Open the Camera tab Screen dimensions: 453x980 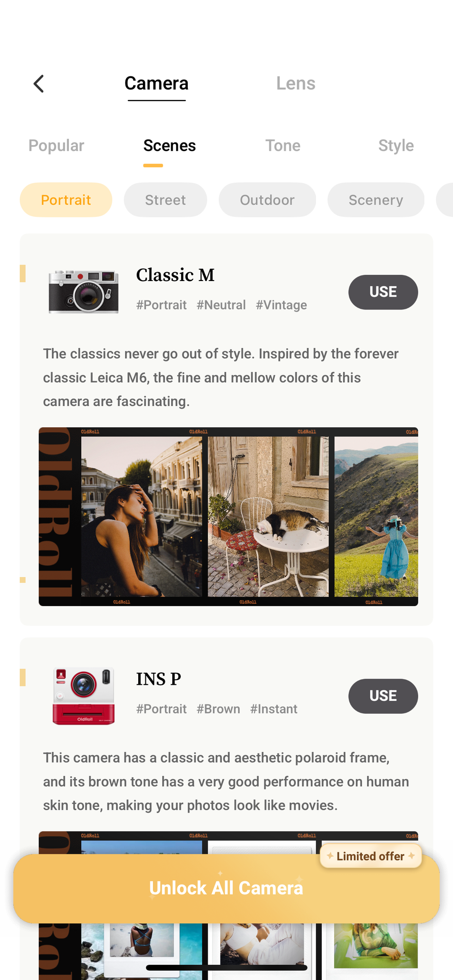tap(157, 83)
